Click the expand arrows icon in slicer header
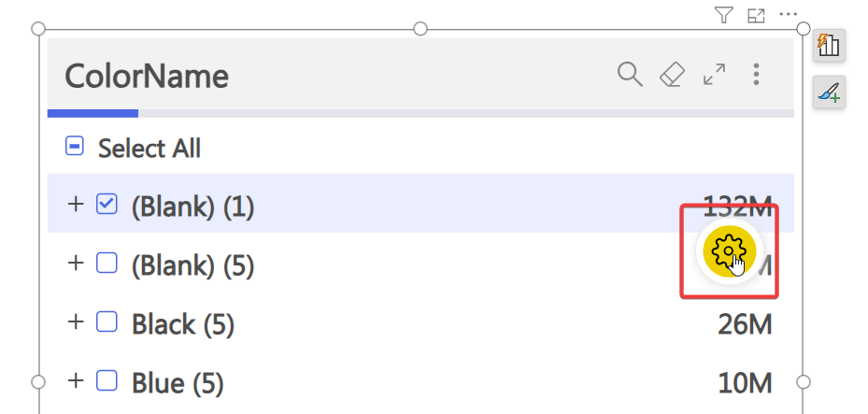 pyautogui.click(x=715, y=75)
